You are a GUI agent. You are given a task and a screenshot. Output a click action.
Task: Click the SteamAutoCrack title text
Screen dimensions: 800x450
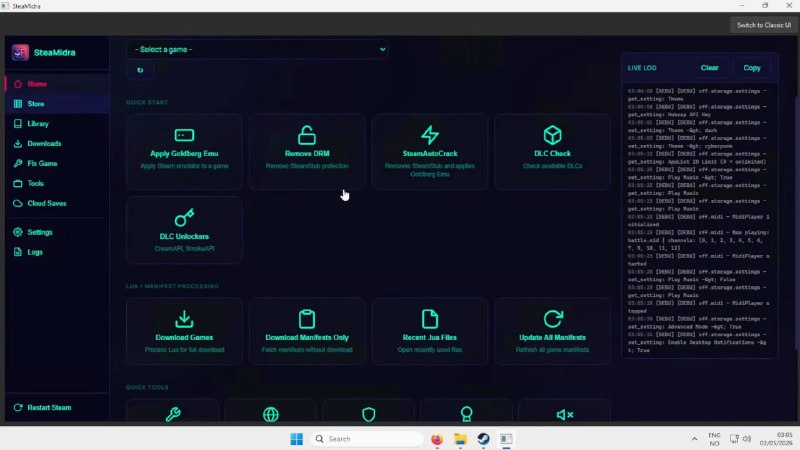pyautogui.click(x=430, y=154)
